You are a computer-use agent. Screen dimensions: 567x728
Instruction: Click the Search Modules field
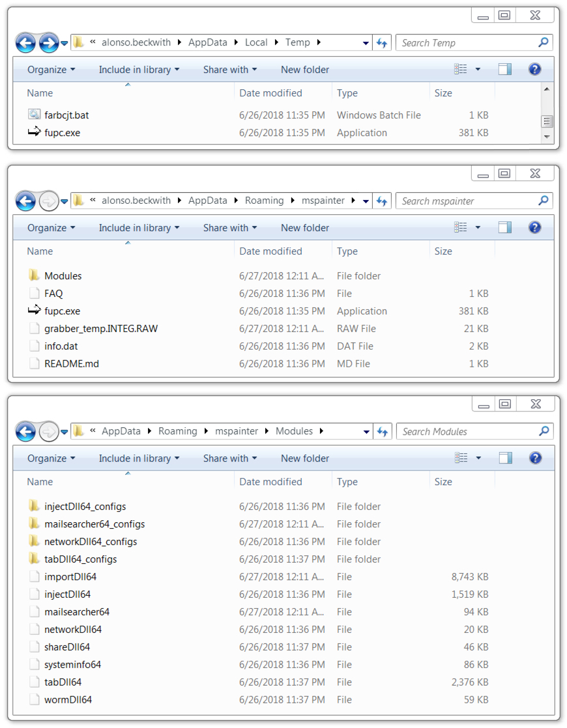[x=474, y=431]
